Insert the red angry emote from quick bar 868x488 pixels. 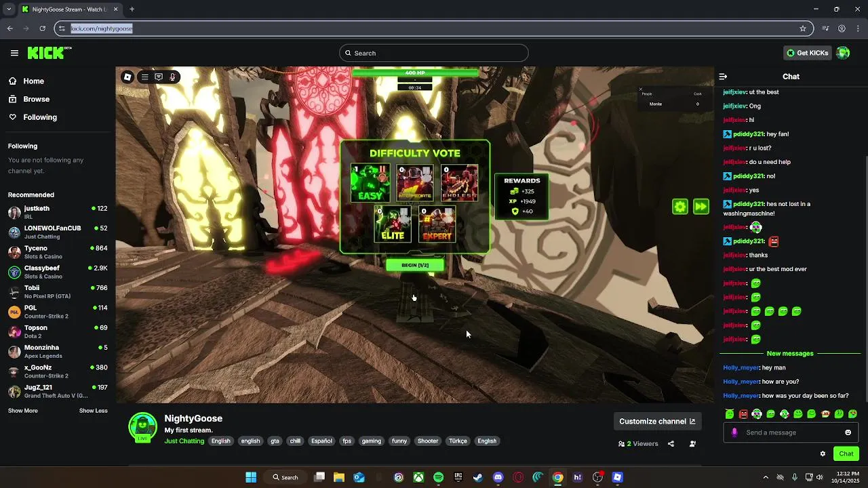tap(743, 413)
